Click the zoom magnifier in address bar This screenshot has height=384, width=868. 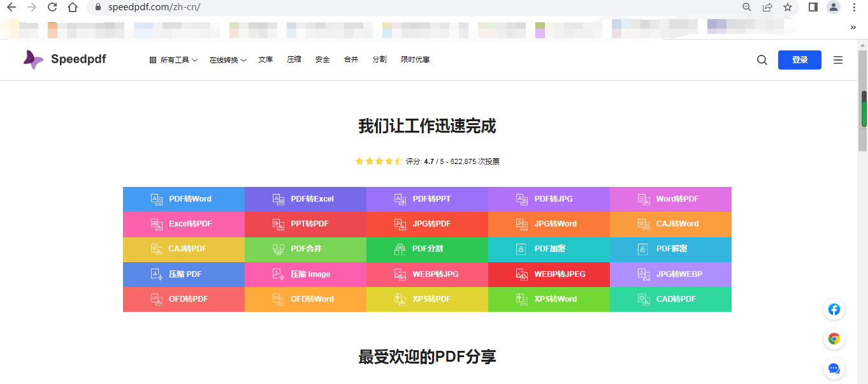[x=747, y=7]
